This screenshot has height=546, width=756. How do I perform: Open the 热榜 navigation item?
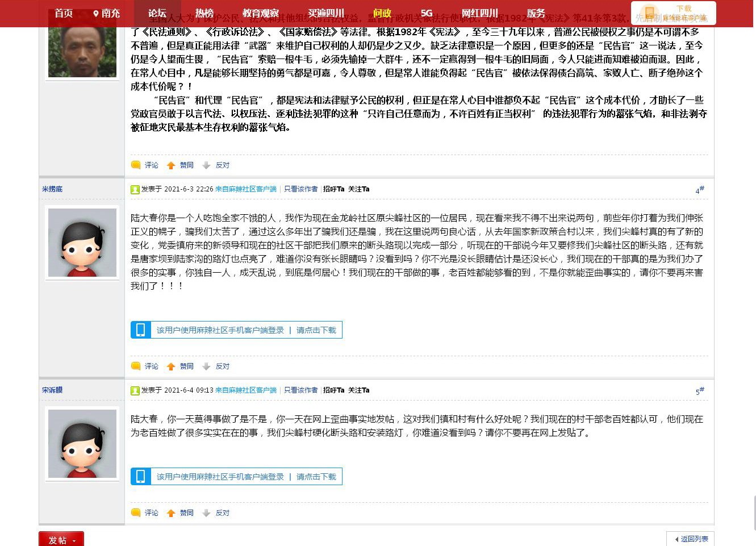tap(204, 13)
